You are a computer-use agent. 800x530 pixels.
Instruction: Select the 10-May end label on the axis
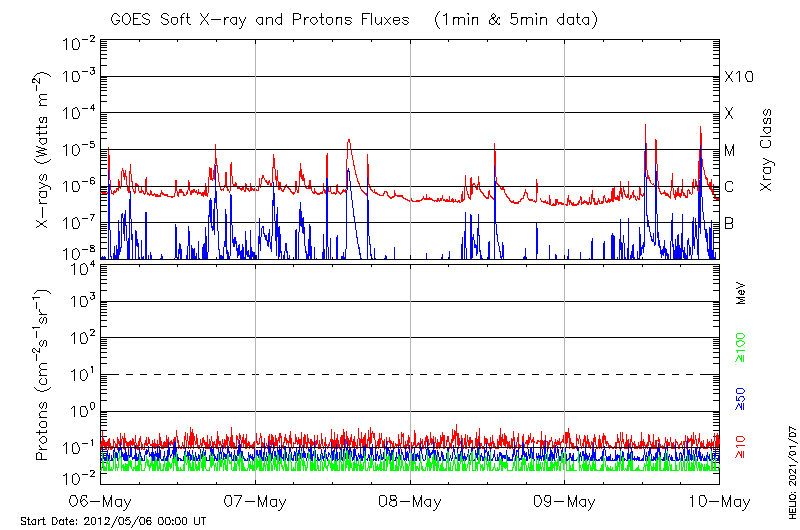click(x=718, y=501)
